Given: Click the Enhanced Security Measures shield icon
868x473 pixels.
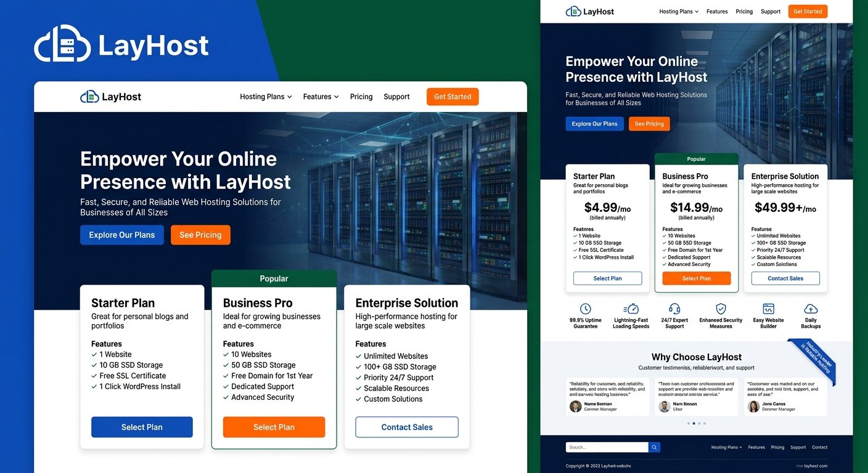Looking at the screenshot, I should click(721, 309).
